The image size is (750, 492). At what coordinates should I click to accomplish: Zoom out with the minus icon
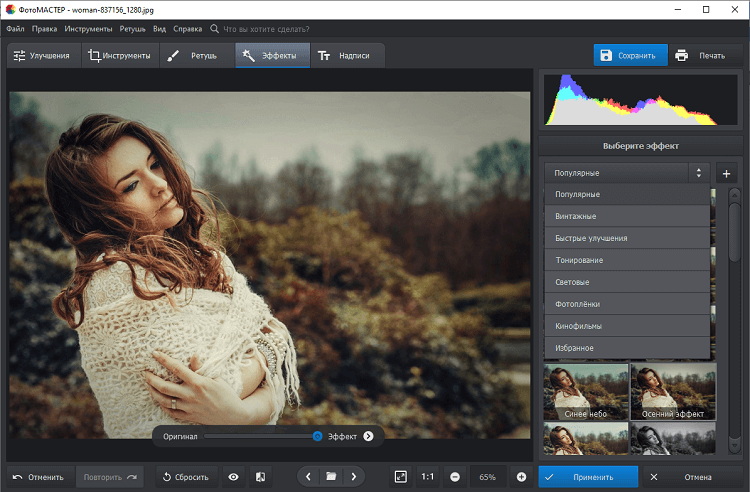coord(455,477)
